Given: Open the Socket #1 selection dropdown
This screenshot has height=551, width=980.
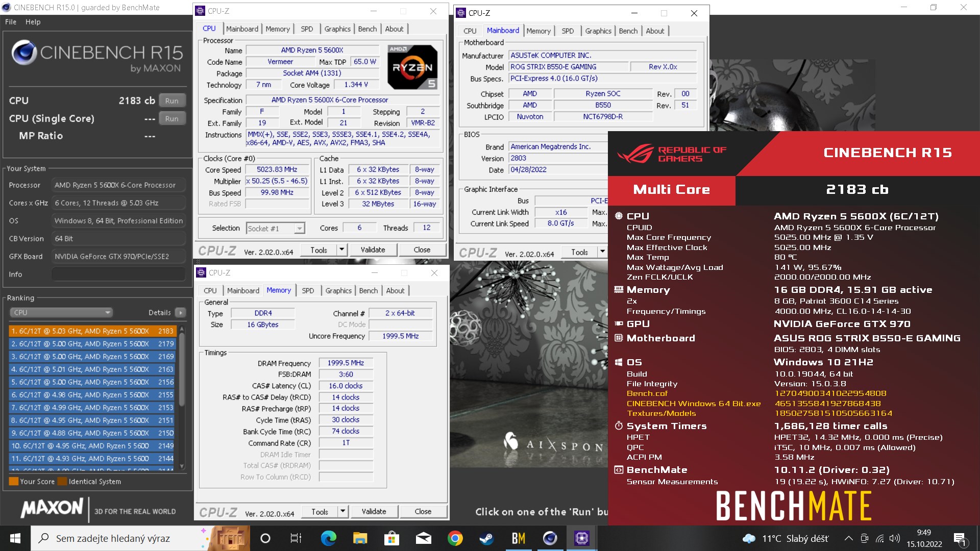Looking at the screenshot, I should (x=276, y=229).
